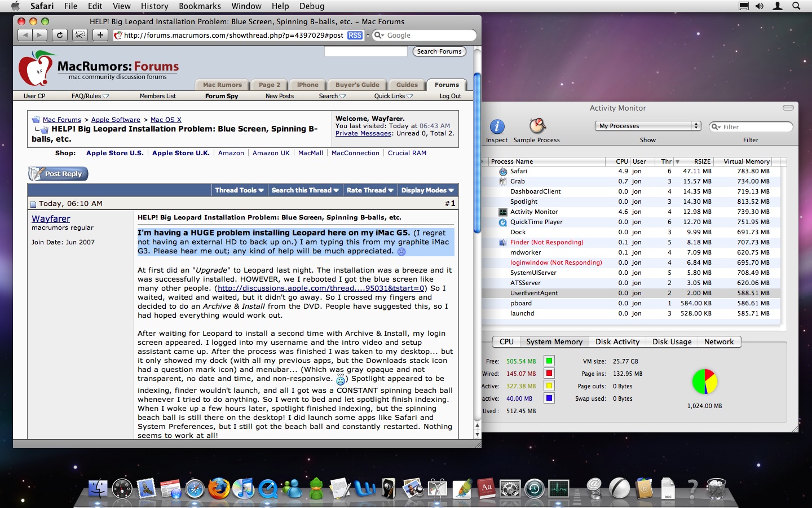This screenshot has height=508, width=812.
Task: Open the My Processes popup menu
Action: (648, 126)
